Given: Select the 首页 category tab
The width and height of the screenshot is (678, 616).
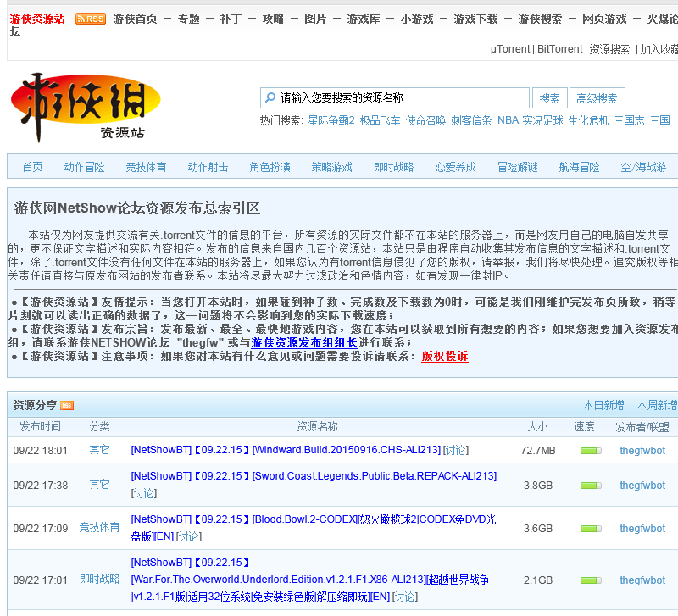Looking at the screenshot, I should click(x=33, y=167).
